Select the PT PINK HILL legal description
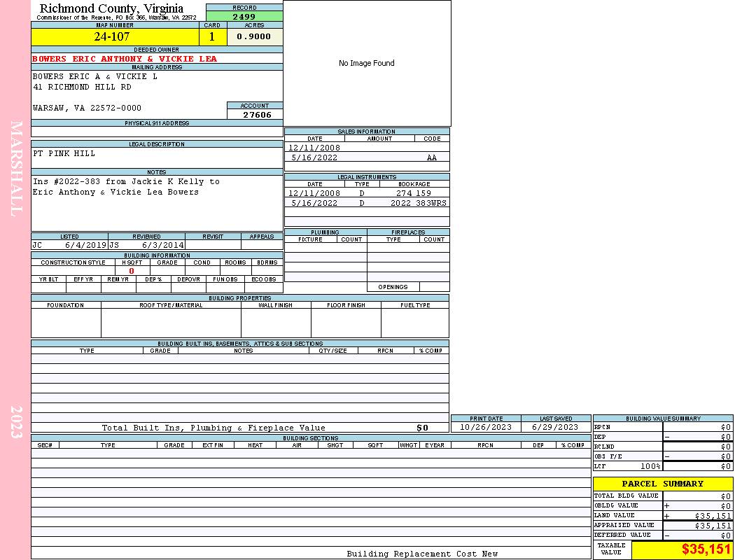The image size is (735, 560). point(64,153)
